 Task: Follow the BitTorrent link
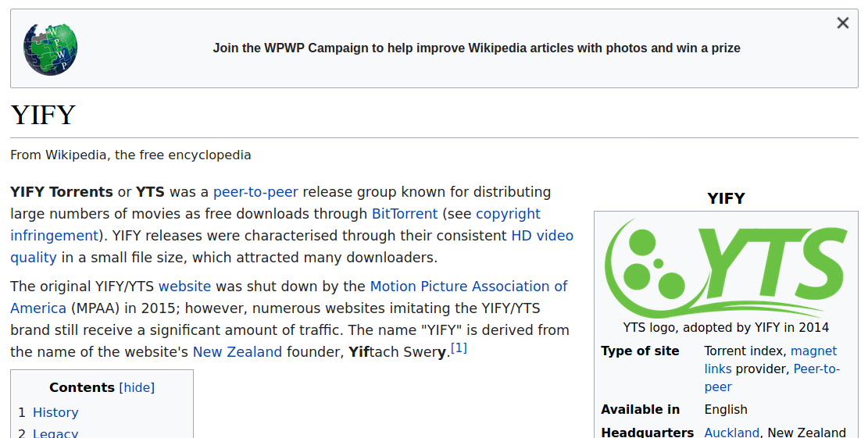(x=405, y=213)
